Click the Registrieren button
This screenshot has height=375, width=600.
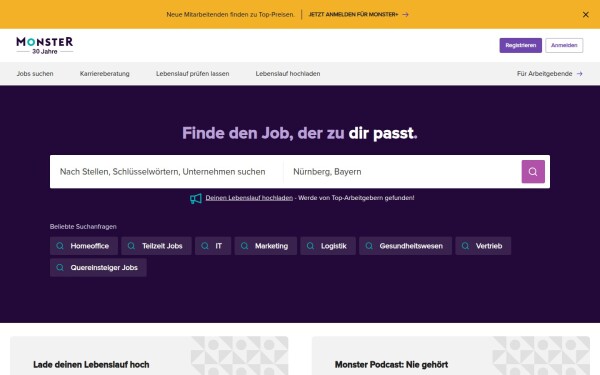(520, 45)
